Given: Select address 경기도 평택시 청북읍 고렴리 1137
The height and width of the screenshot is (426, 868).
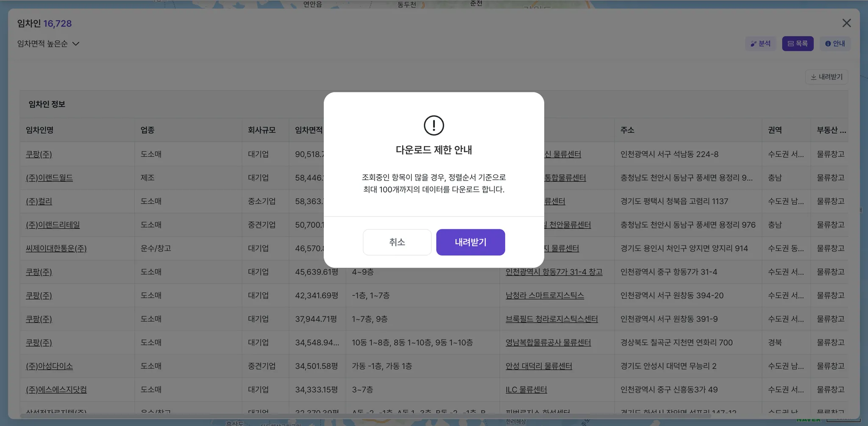Looking at the screenshot, I should 674,201.
